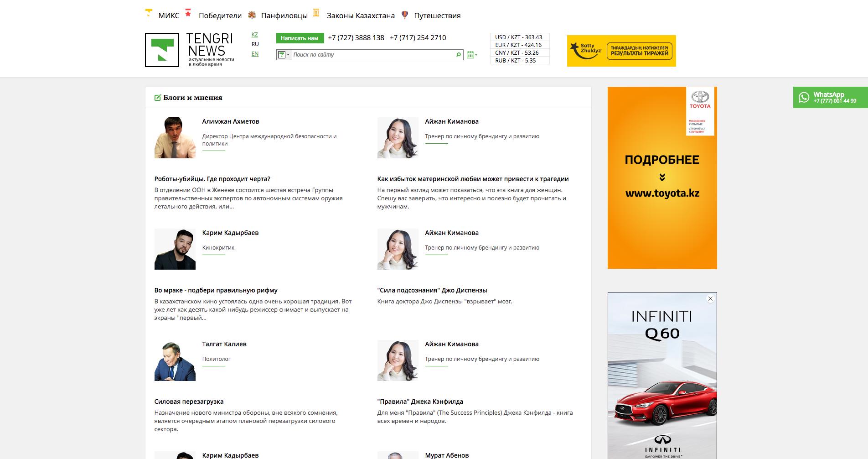Open article Во мраке - подбери правильную рифму
This screenshot has width=868, height=459.
tap(216, 290)
